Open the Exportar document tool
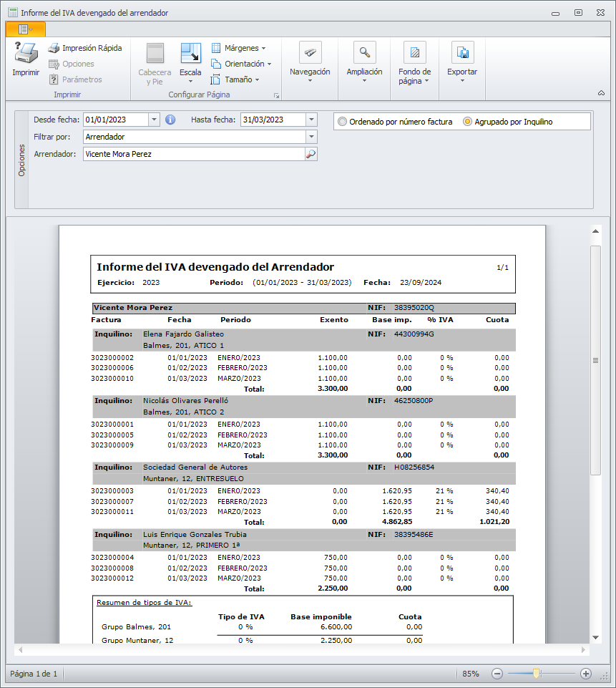 462,53
